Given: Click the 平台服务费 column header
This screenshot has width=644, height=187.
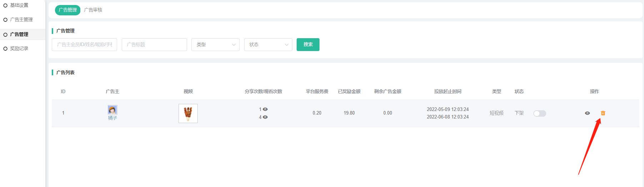Looking at the screenshot, I should point(317,91).
